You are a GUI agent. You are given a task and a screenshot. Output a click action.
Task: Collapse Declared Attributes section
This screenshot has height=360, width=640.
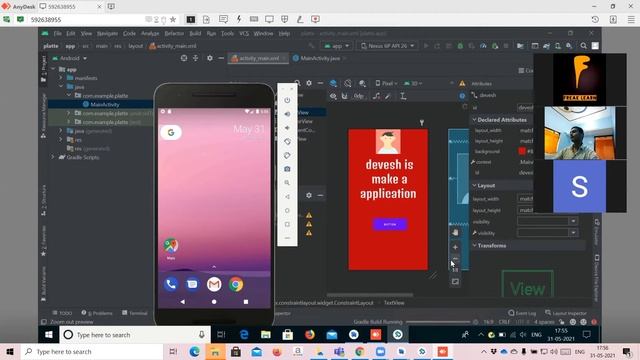(475, 120)
